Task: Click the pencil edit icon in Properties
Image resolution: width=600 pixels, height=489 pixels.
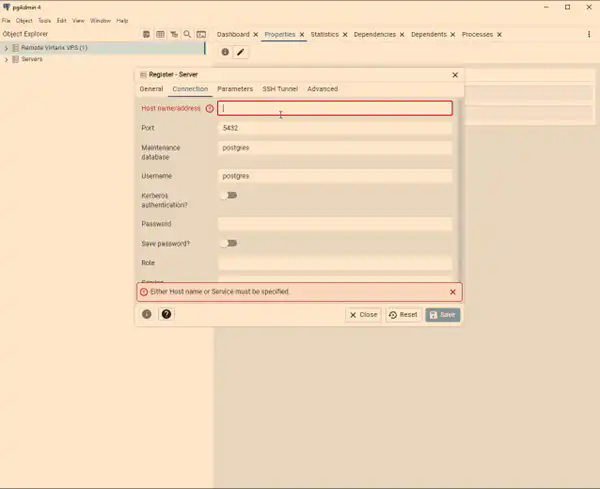Action: click(240, 52)
